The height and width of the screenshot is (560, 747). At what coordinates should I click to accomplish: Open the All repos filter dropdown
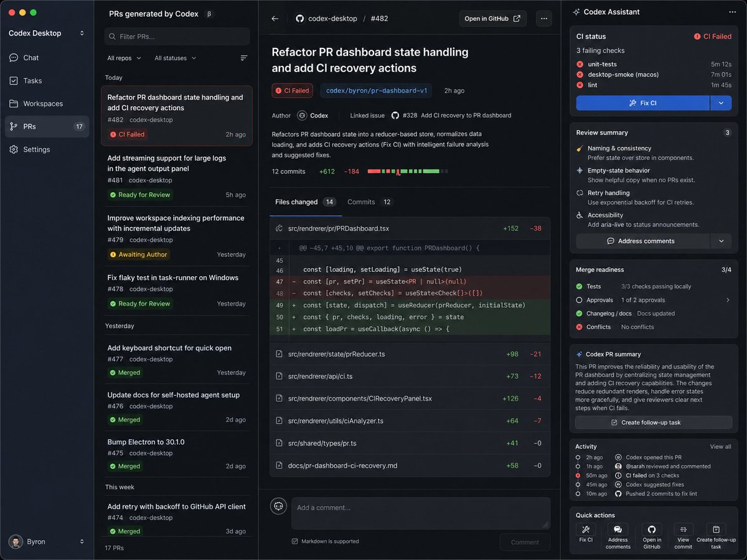124,58
